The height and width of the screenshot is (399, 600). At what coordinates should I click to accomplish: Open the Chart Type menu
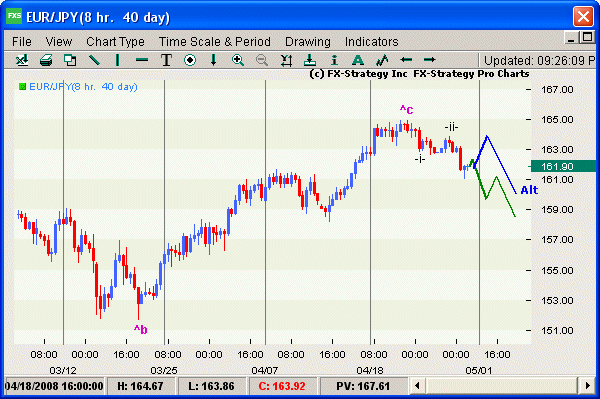[x=115, y=41]
